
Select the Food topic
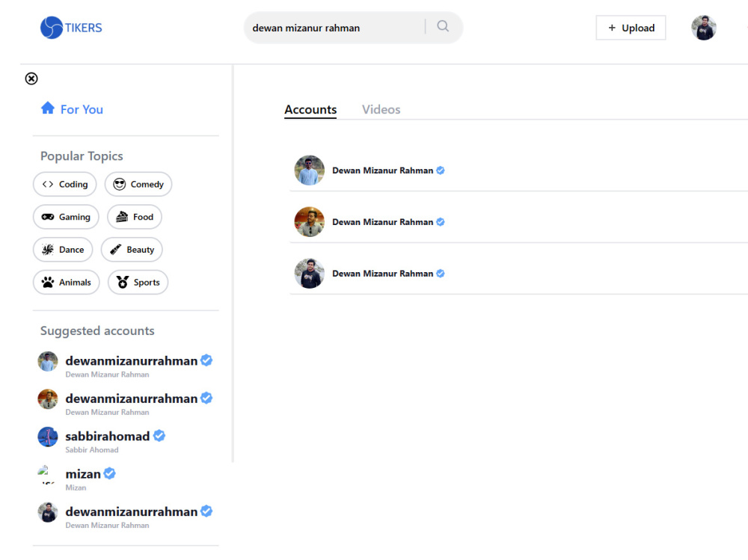pos(135,217)
